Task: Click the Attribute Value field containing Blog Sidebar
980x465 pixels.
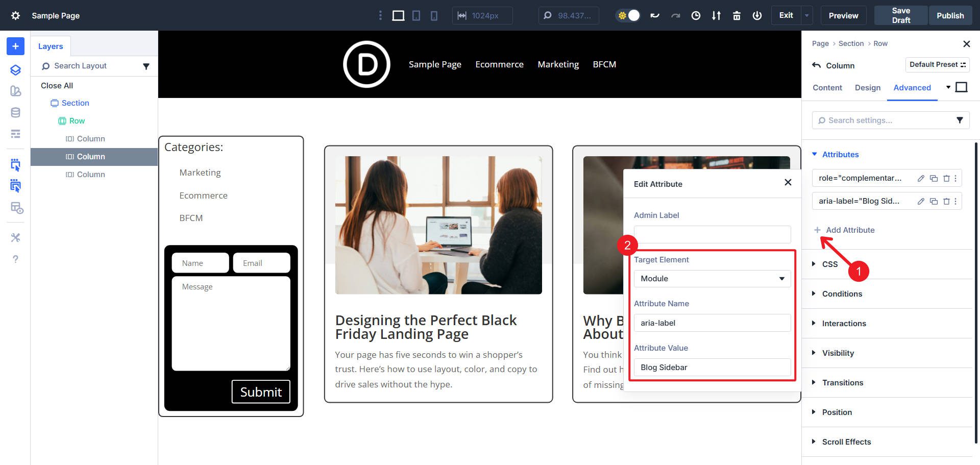Action: pos(712,367)
